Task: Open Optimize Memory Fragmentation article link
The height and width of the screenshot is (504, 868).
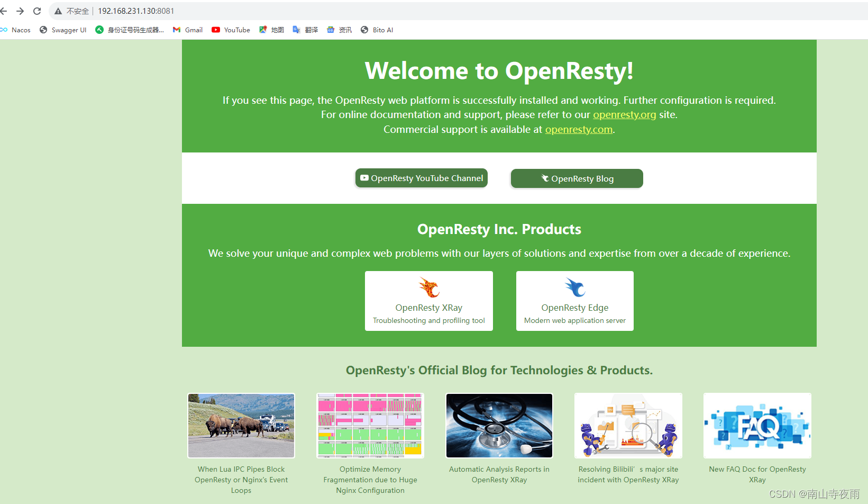Action: (x=370, y=480)
